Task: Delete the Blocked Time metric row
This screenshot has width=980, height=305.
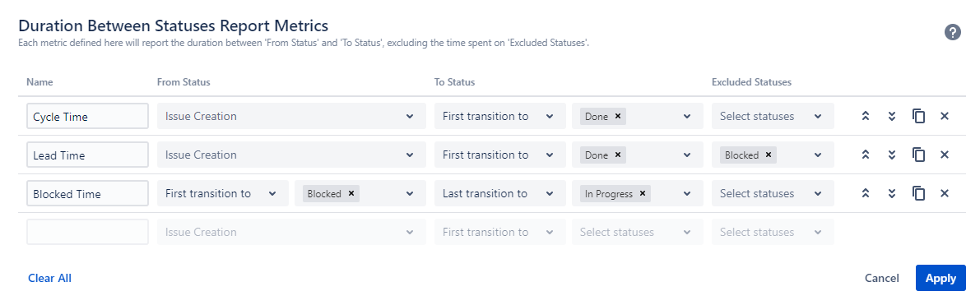Action: (945, 194)
